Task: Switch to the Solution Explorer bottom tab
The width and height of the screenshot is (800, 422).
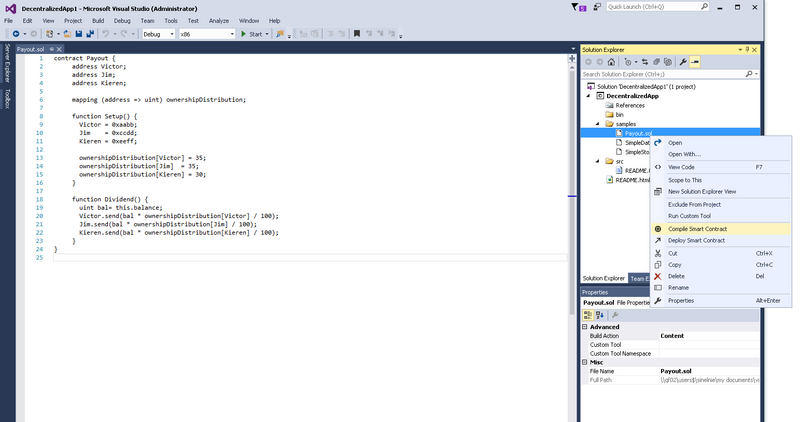Action: [603, 278]
